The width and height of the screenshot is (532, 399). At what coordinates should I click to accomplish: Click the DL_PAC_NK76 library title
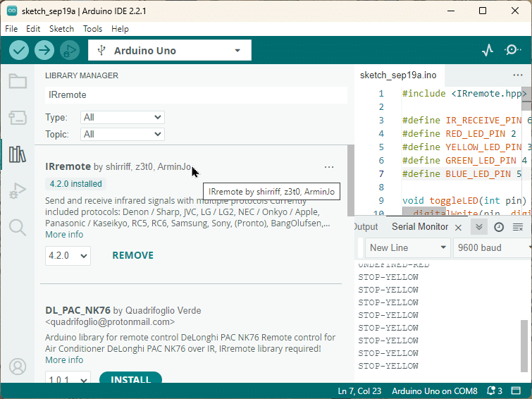78,310
